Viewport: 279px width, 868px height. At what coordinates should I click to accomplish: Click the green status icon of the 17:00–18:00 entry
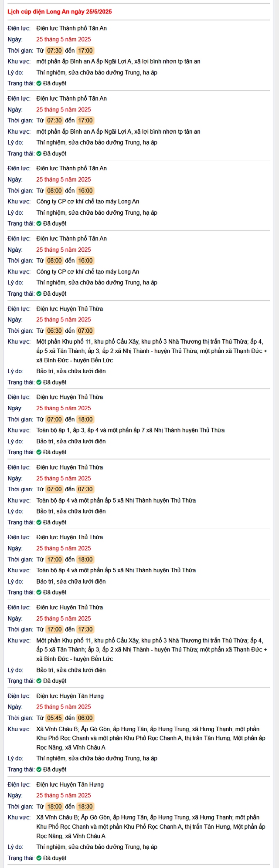pos(39,593)
